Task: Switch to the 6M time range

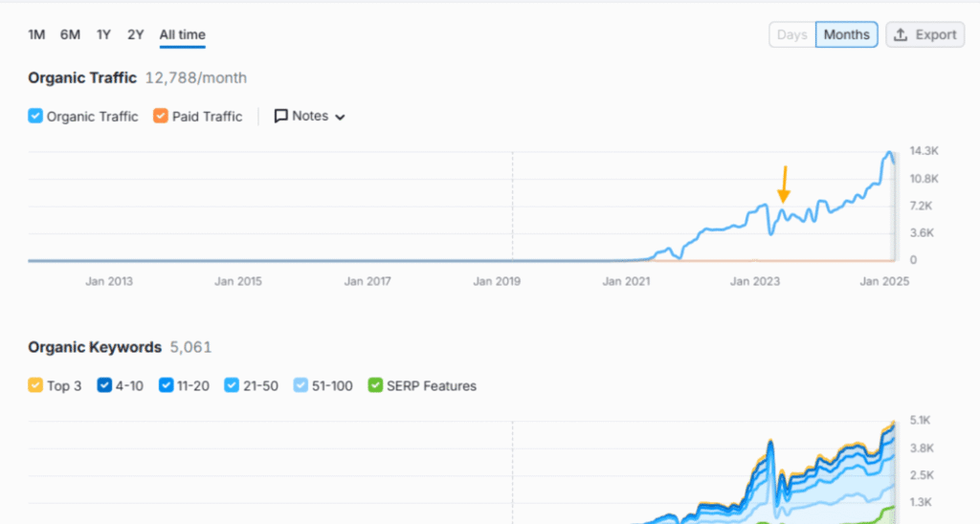Action: coord(70,34)
